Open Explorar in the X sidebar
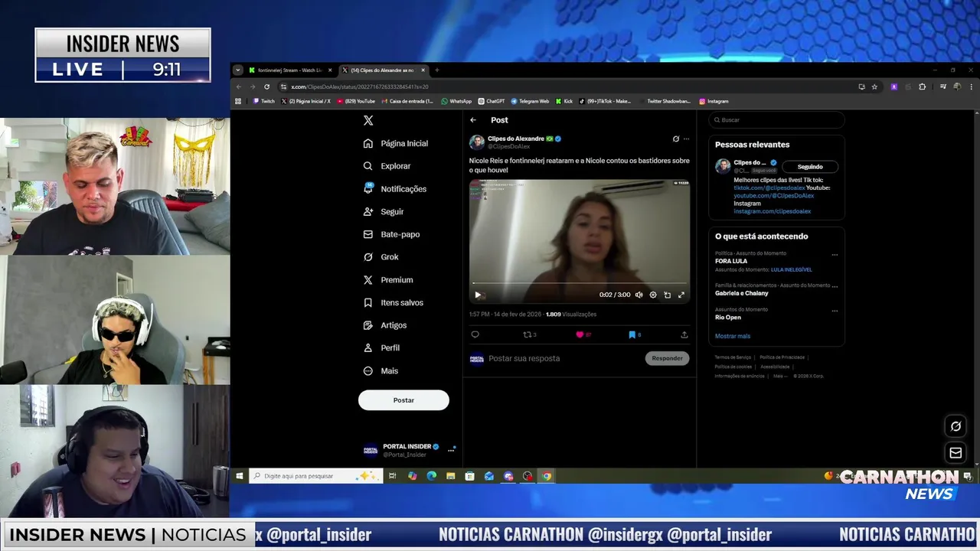The height and width of the screenshot is (551, 980). coord(387,166)
